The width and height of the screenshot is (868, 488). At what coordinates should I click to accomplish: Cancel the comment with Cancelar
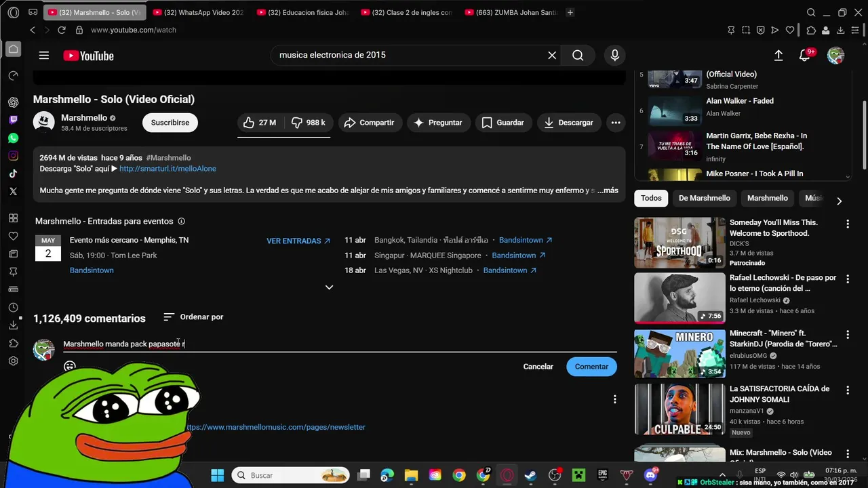point(538,367)
